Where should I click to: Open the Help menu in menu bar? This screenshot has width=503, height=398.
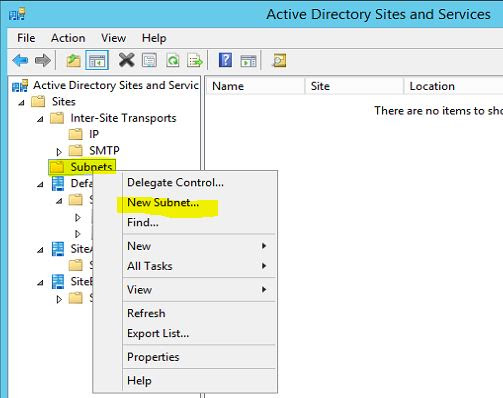(154, 38)
